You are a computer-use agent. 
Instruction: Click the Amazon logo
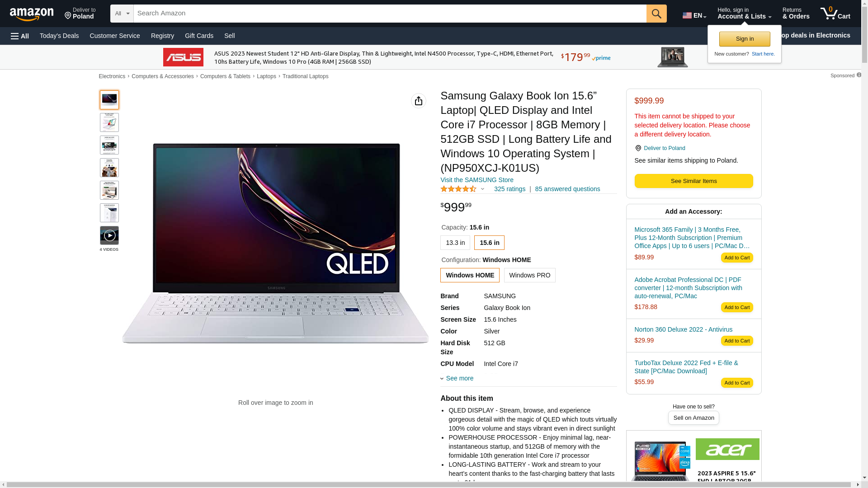coord(32,14)
